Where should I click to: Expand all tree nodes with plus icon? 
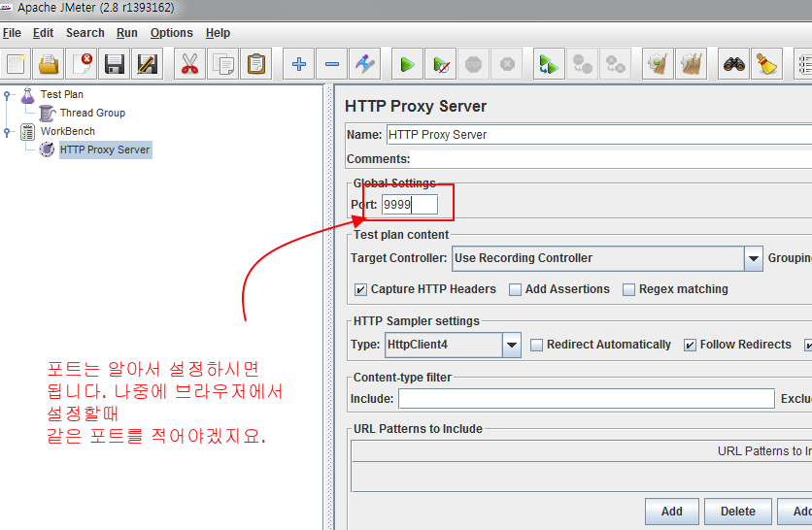[299, 65]
